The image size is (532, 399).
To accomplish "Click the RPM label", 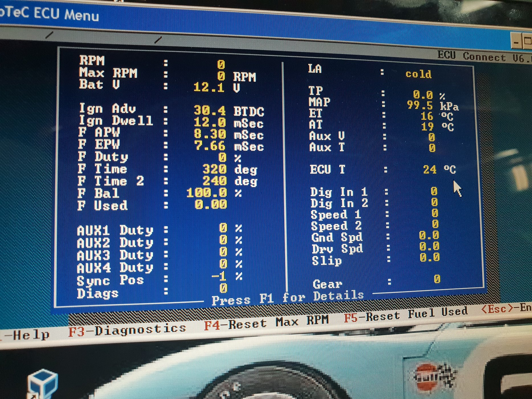I will [92, 60].
